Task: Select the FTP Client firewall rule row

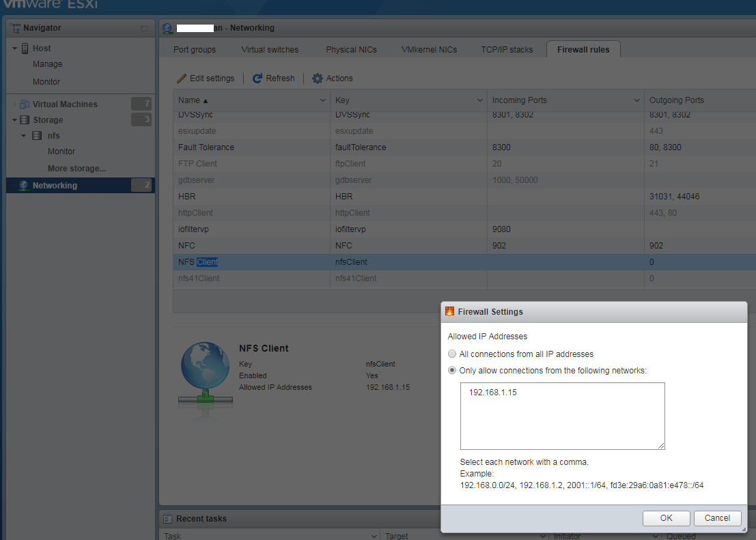Action: 464,164
